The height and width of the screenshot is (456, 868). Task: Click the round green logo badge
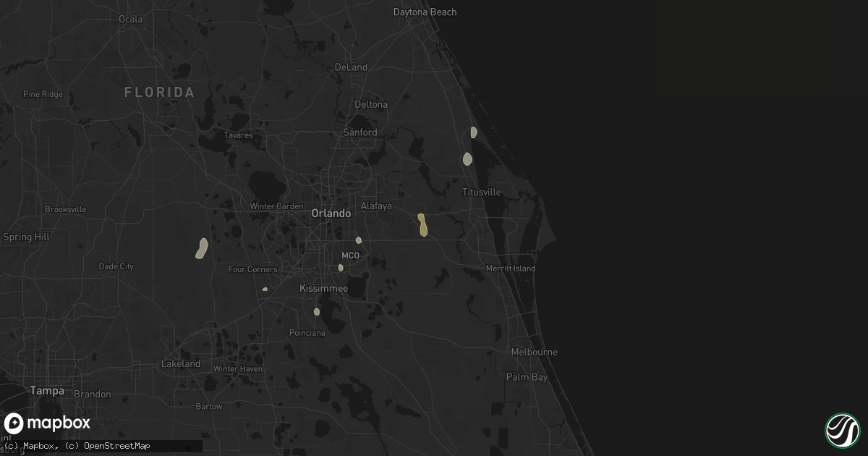(843, 430)
